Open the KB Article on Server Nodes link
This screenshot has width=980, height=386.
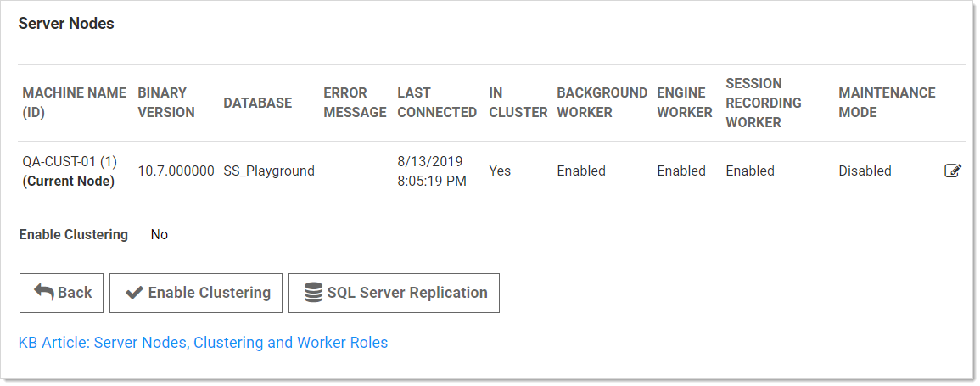203,343
